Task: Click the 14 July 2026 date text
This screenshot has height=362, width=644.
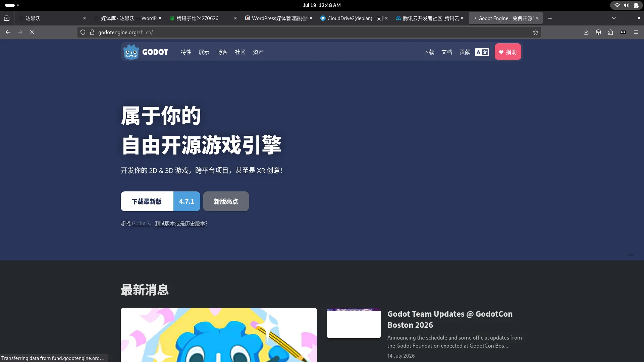Action: coord(401,356)
